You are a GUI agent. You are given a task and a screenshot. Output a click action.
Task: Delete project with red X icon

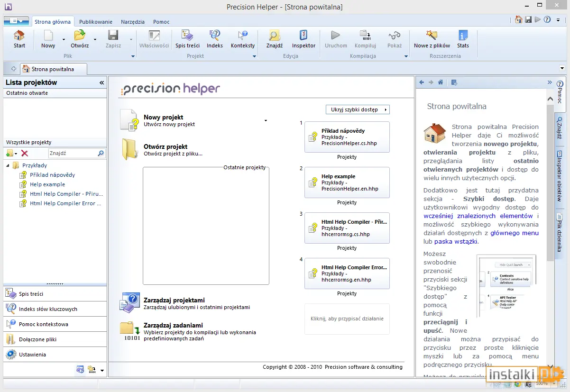pyautogui.click(x=25, y=153)
